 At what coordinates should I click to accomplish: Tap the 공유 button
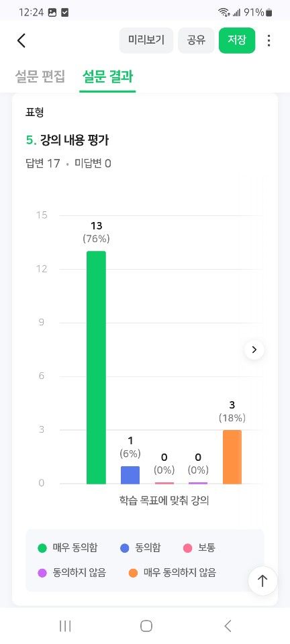[x=196, y=40]
